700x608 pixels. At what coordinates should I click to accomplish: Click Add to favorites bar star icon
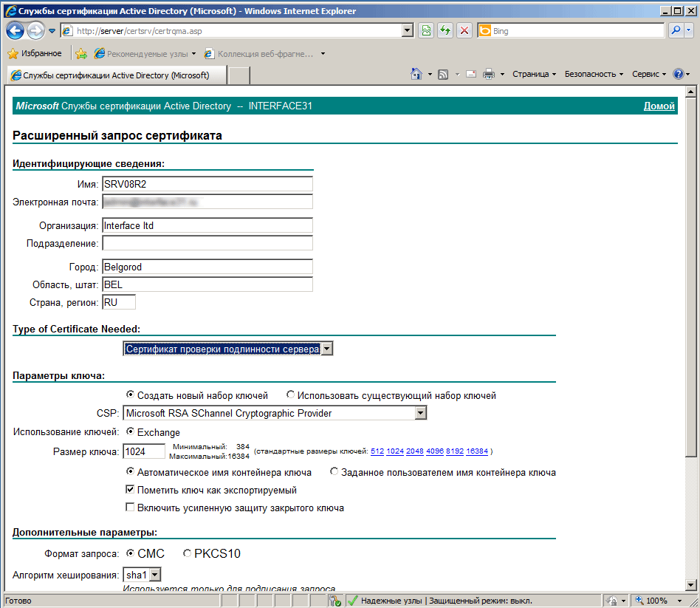[x=81, y=54]
